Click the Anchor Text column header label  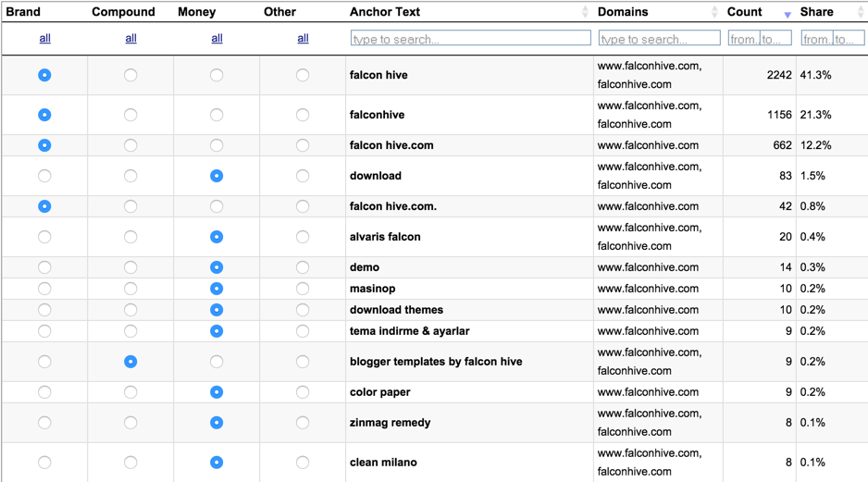385,12
